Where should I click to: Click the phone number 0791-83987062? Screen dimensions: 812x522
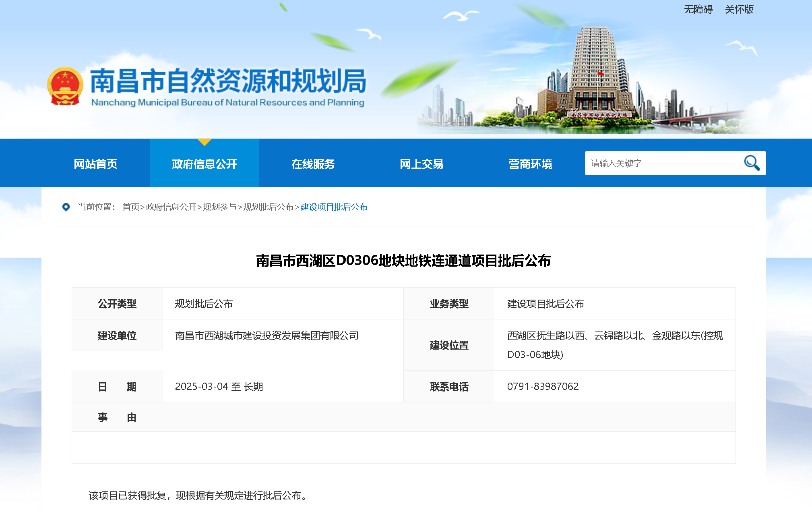(543, 387)
